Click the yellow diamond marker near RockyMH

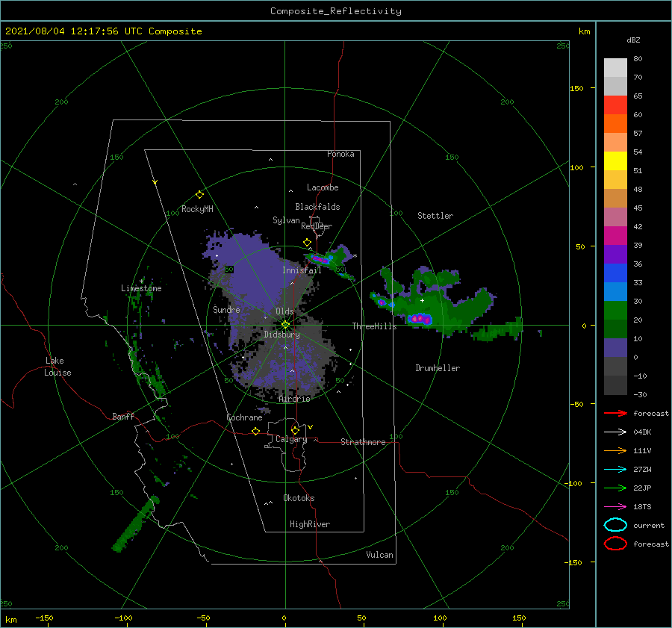[x=199, y=195]
